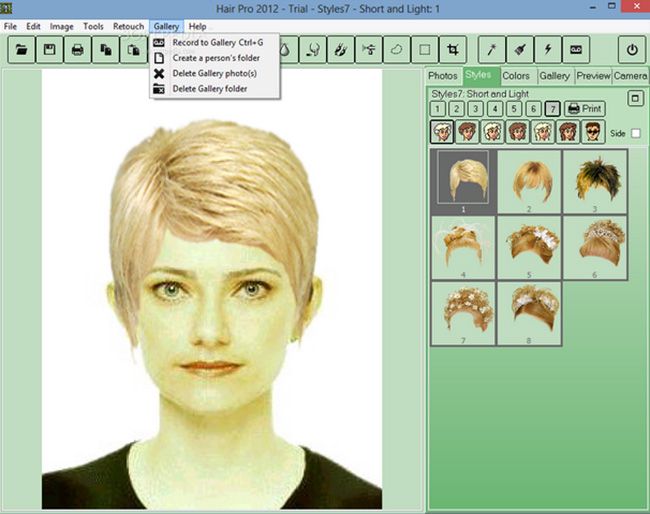
Task: Click the Print button in Styles panel
Action: (x=585, y=109)
